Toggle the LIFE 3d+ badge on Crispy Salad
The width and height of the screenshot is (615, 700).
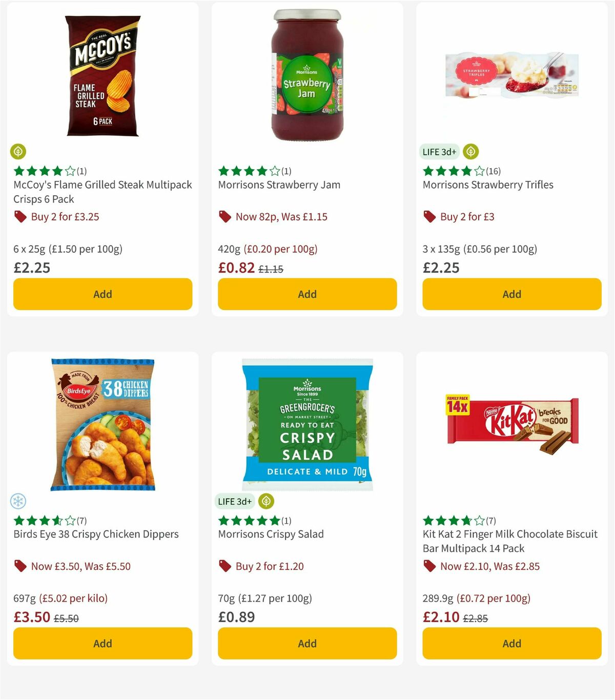coord(235,501)
